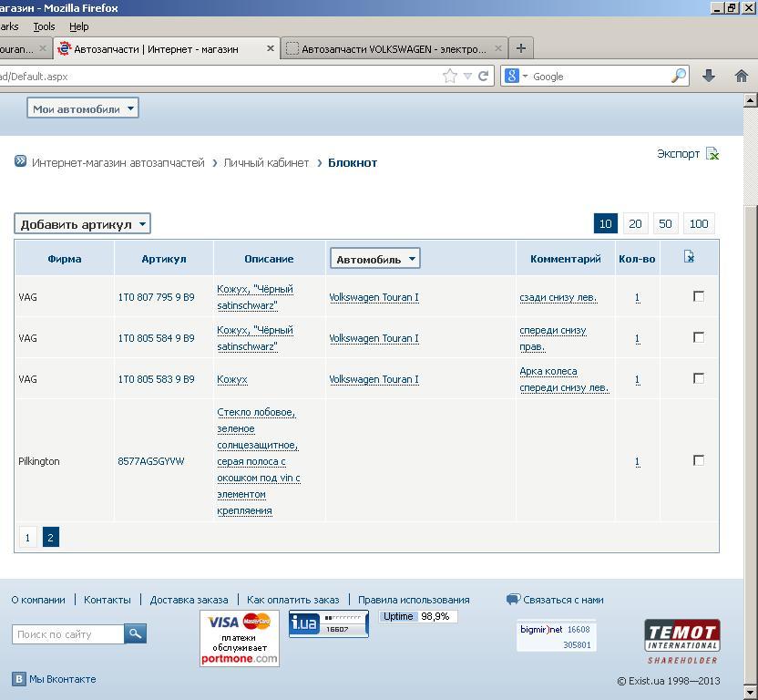Open the Автомобиль column dropdown
This screenshot has width=758, height=700.
coord(374,259)
